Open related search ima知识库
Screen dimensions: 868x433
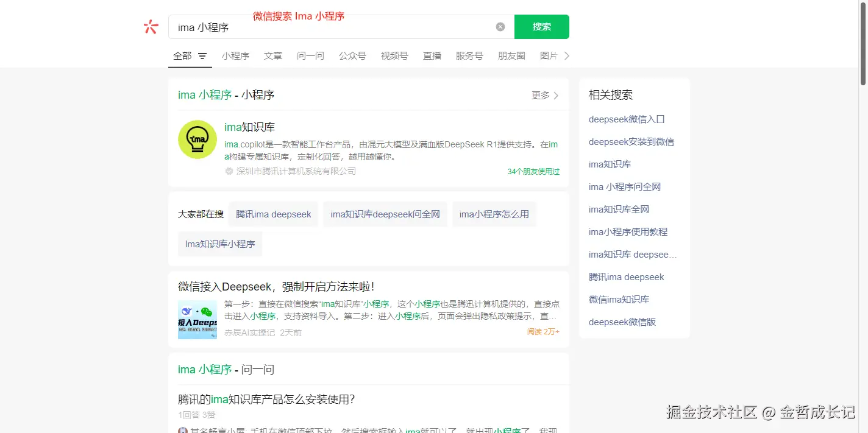pos(610,164)
